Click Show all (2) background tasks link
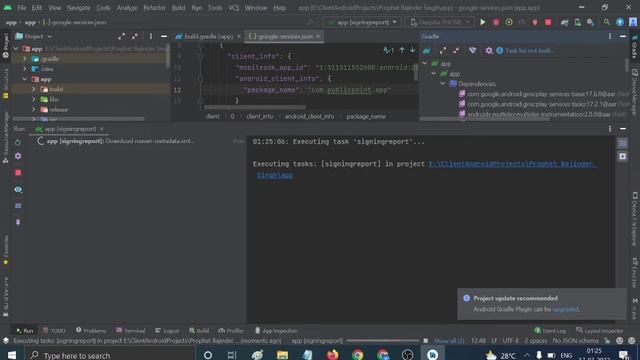The height and width of the screenshot is (360, 640). point(449,340)
